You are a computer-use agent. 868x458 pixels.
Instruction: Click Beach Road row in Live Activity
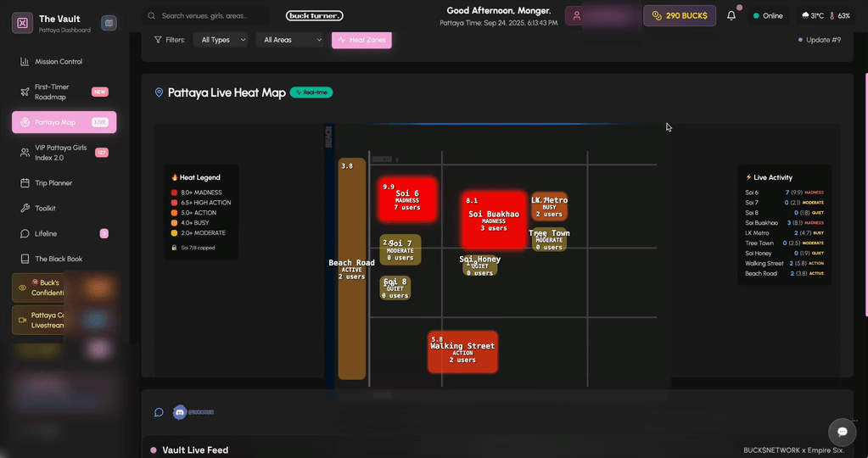coord(784,273)
